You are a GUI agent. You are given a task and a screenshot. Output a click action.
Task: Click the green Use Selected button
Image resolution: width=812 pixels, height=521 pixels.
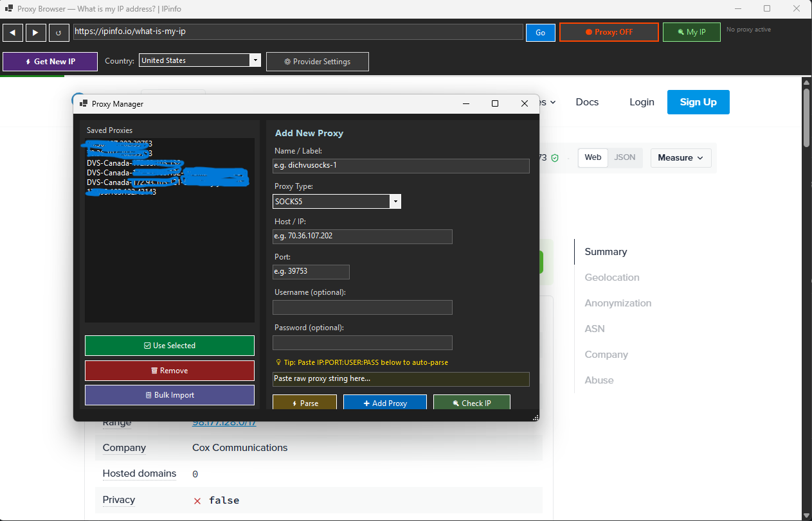pyautogui.click(x=170, y=346)
